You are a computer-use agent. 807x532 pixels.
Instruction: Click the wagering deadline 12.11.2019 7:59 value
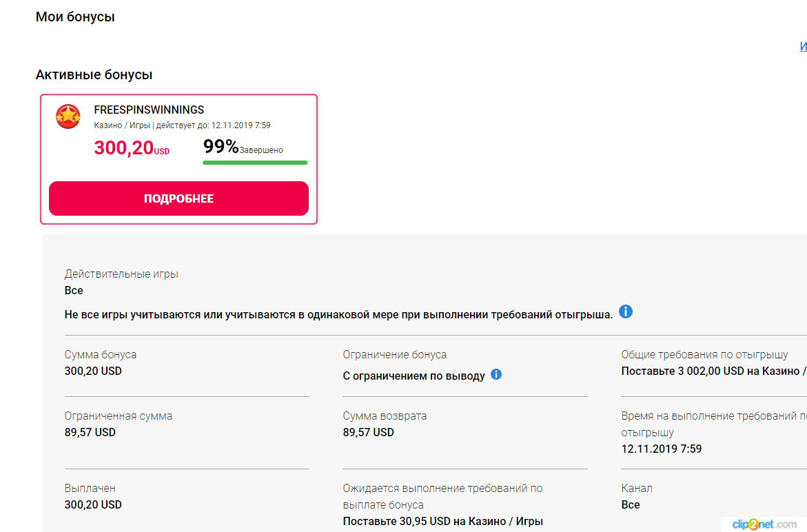(662, 449)
